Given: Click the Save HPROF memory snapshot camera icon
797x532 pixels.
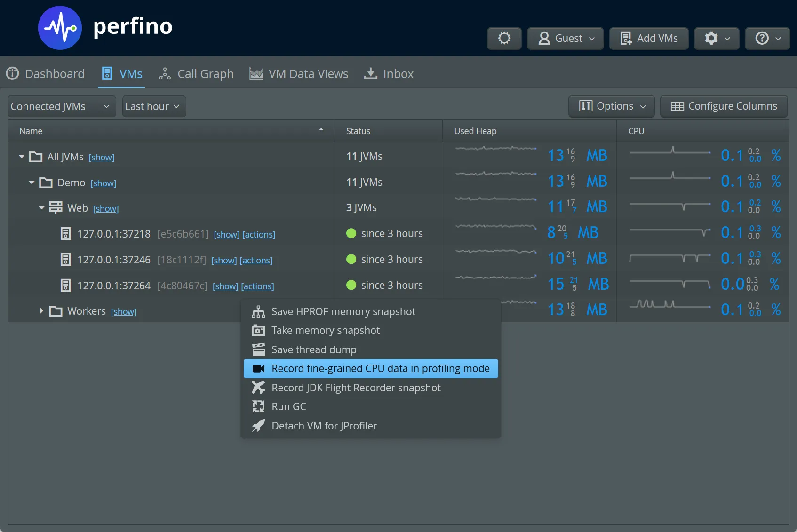Looking at the screenshot, I should click(x=258, y=311).
